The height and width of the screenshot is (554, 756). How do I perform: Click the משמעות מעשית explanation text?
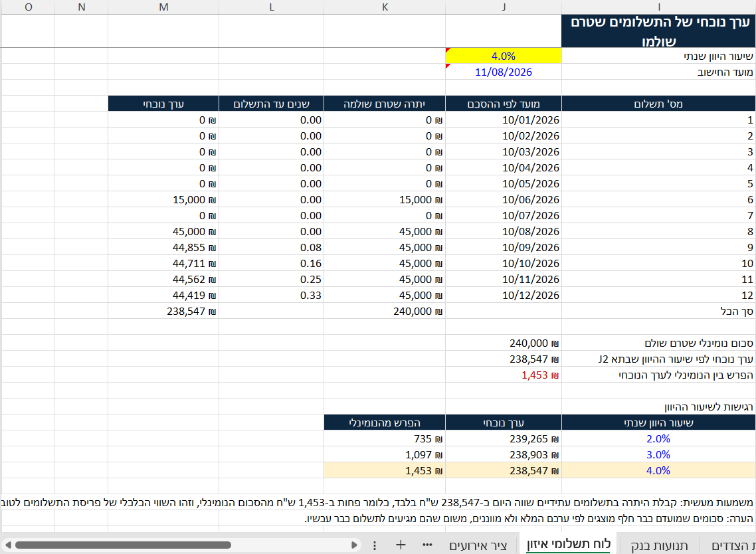[377, 502]
